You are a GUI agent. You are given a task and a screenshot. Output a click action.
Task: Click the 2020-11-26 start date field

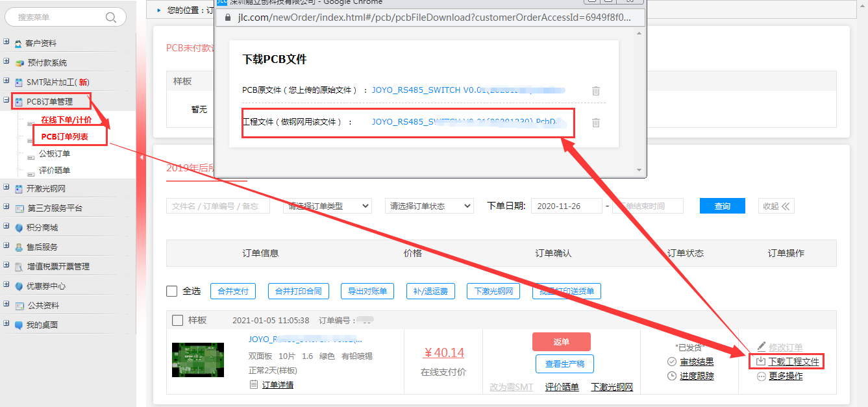tap(566, 206)
